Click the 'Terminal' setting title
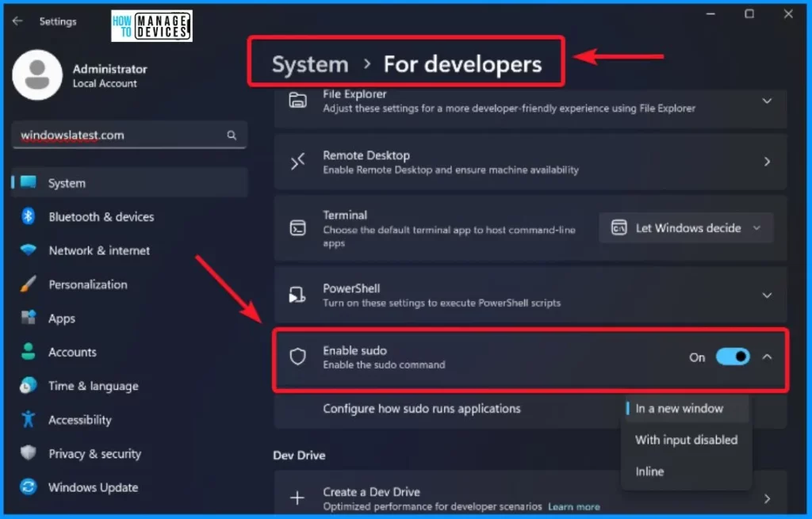The image size is (812, 519). [x=345, y=215]
